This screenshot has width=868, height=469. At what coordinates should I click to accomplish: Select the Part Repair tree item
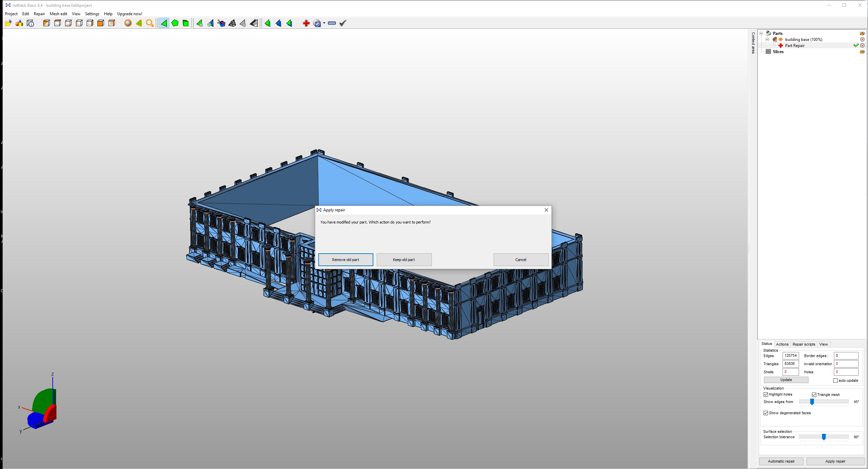point(794,46)
